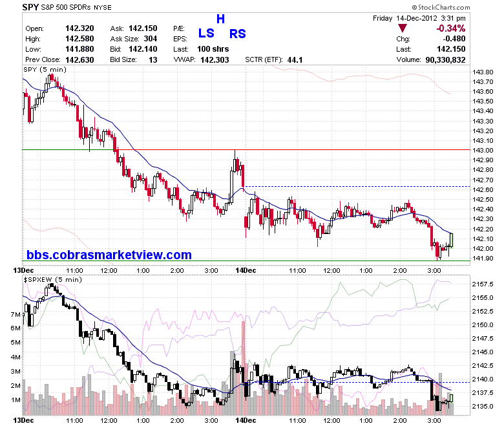Click the 1M volume axis label

point(16,400)
